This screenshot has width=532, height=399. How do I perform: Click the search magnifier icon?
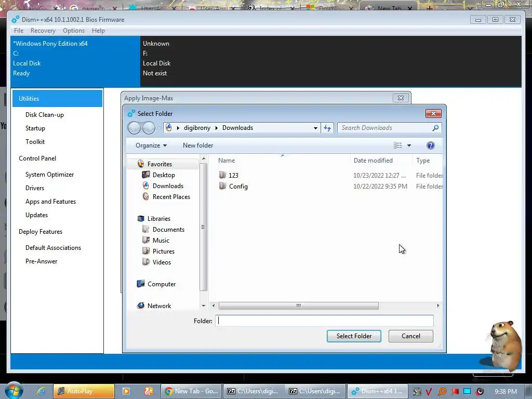(x=435, y=128)
